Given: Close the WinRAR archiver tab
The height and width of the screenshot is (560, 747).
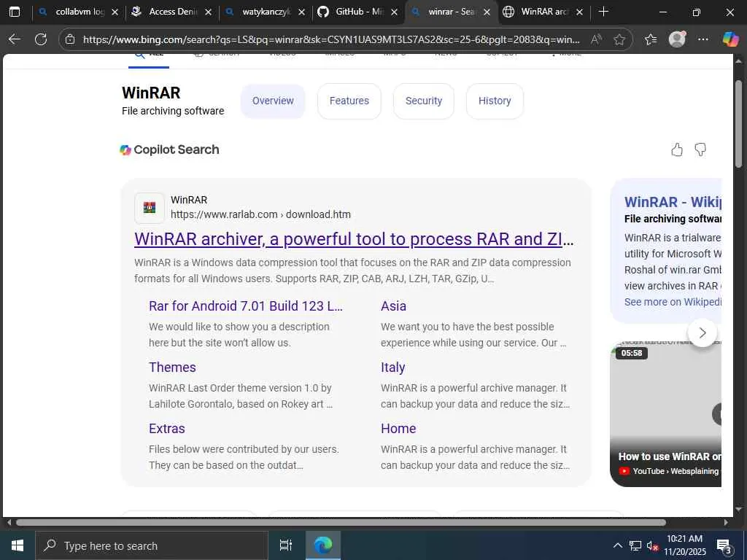Looking at the screenshot, I should 579,12.
